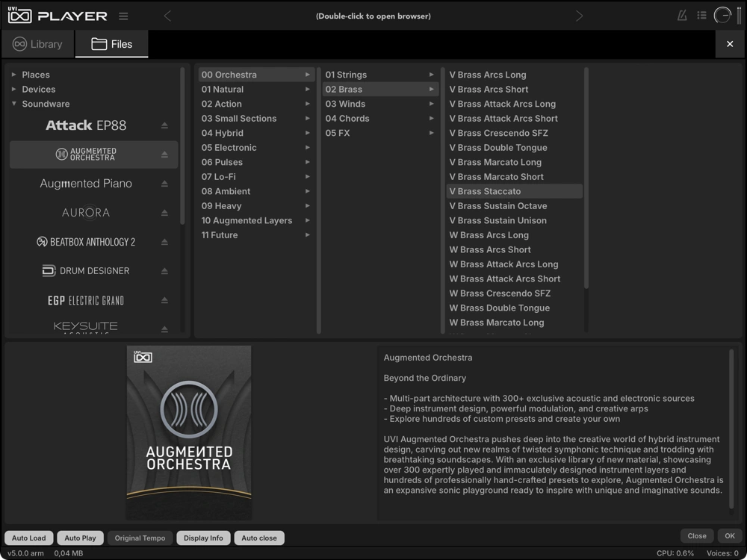Screen dimensions: 747x560
Task: Open the 05 Electronic category folder
Action: 256,148
